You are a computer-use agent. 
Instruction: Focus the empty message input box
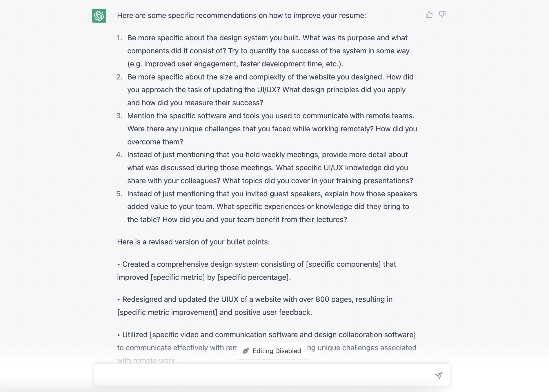264,375
